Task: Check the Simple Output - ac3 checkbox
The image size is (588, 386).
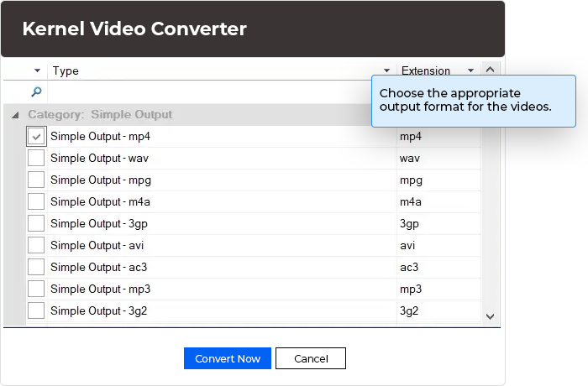Action: (36, 267)
